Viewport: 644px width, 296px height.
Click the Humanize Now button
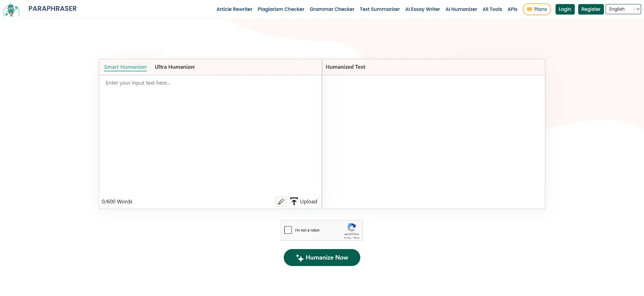point(322,258)
